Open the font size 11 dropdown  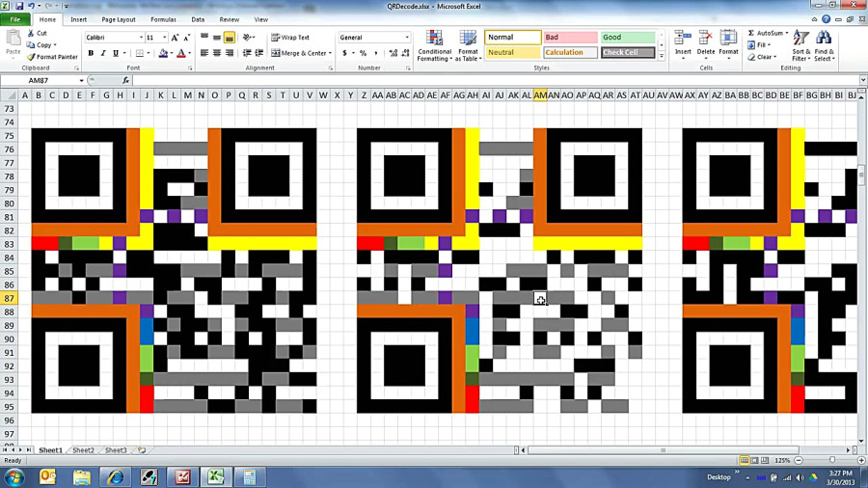pos(164,38)
